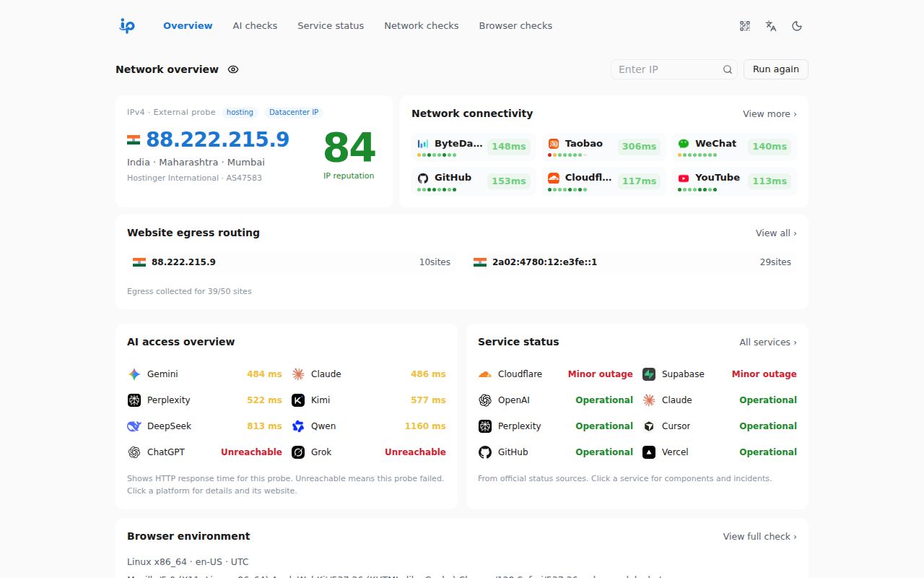
Task: Open Supabase service status entry
Action: (x=720, y=374)
